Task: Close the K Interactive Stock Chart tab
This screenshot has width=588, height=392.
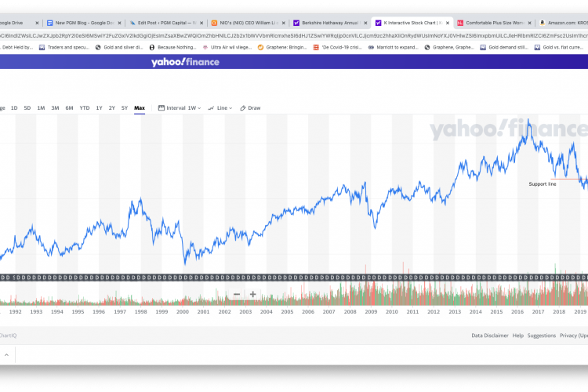Action: 448,24
